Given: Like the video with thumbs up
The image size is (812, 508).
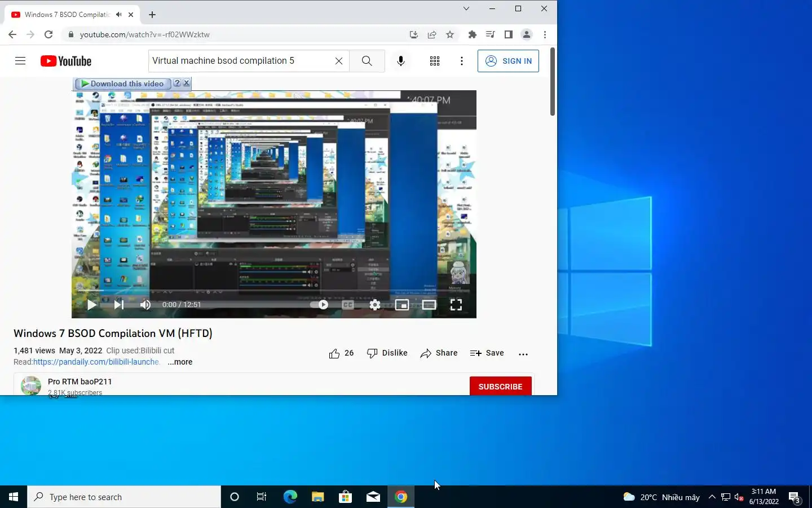Looking at the screenshot, I should [x=341, y=353].
